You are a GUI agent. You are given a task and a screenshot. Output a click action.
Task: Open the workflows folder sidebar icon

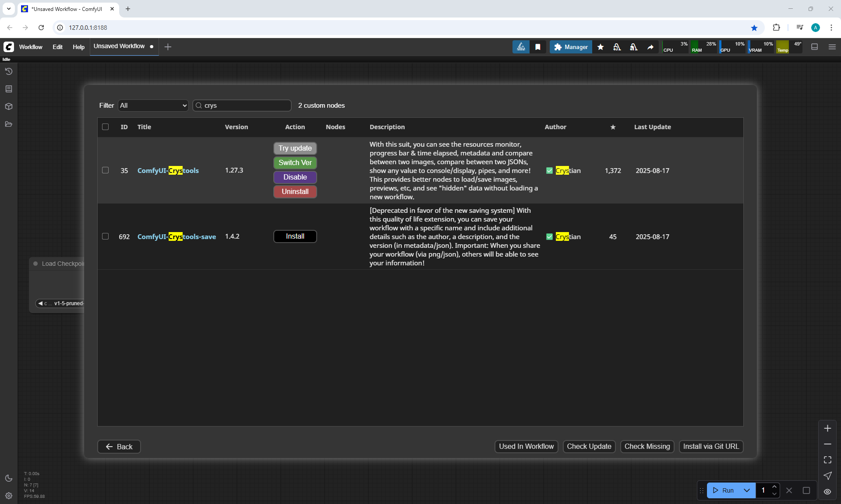(9, 124)
